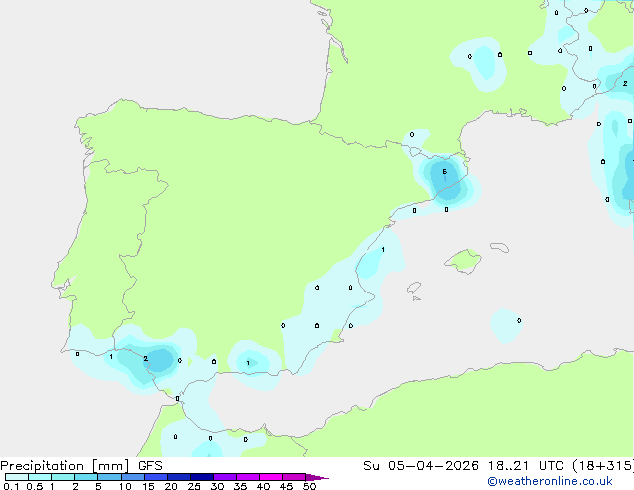
Task: Click the '2' precipitation value at the Alps
Action: 625,84
